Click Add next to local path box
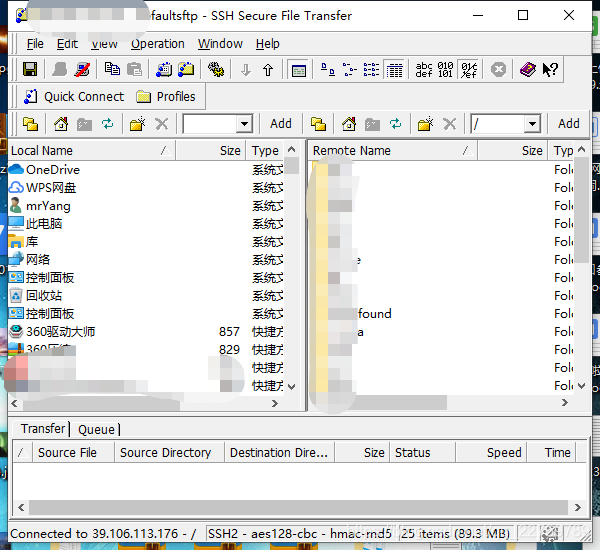 (x=281, y=124)
